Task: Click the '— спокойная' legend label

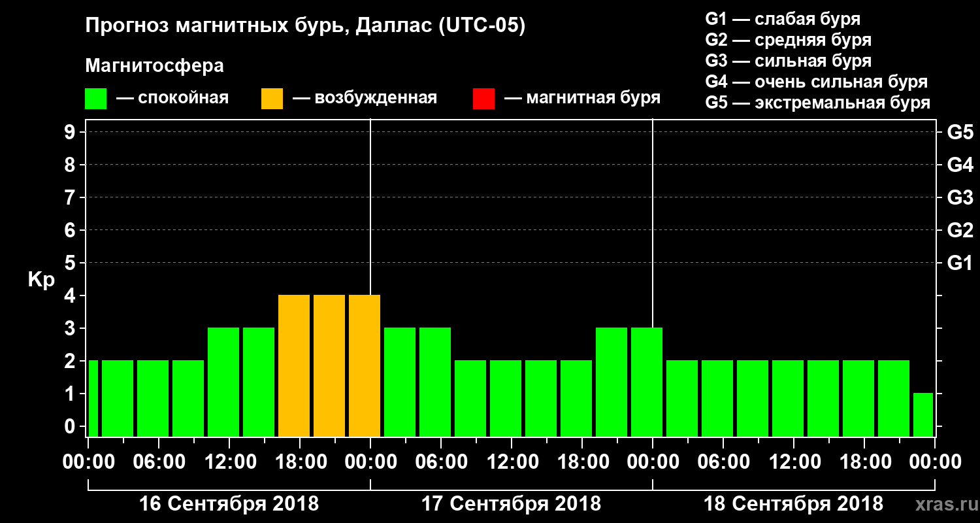Action: click(x=172, y=99)
